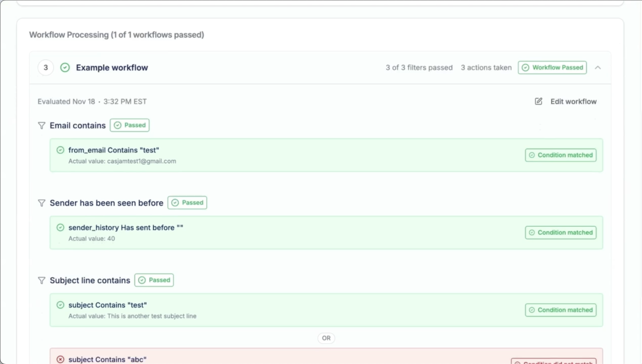Click Passed badge for Subject line contains
The height and width of the screenshot is (364, 642).
point(154,280)
